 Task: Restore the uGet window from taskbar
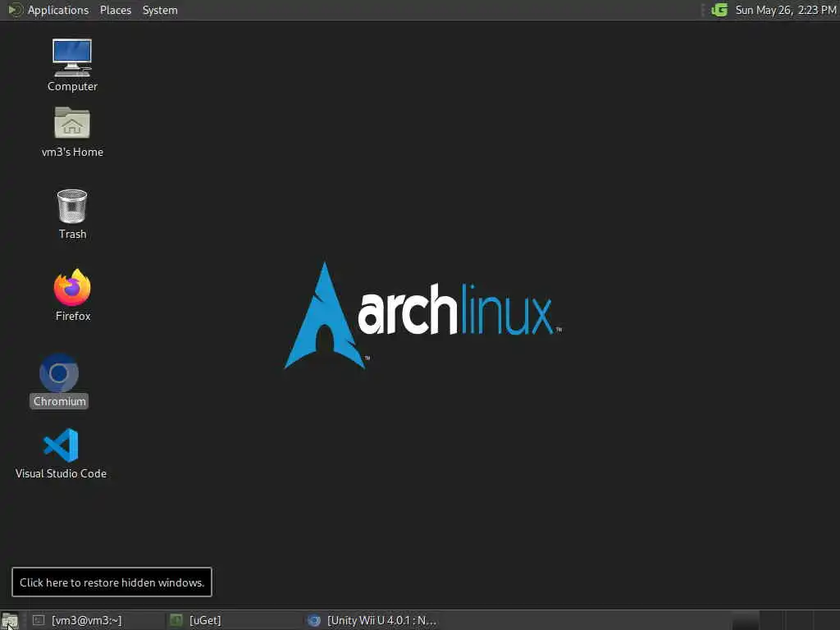coord(233,620)
